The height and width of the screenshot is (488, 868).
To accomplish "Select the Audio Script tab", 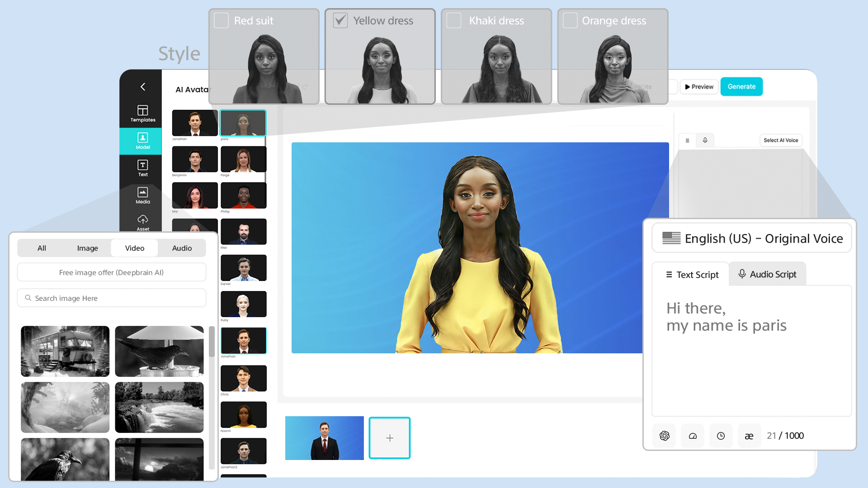I will 767,274.
